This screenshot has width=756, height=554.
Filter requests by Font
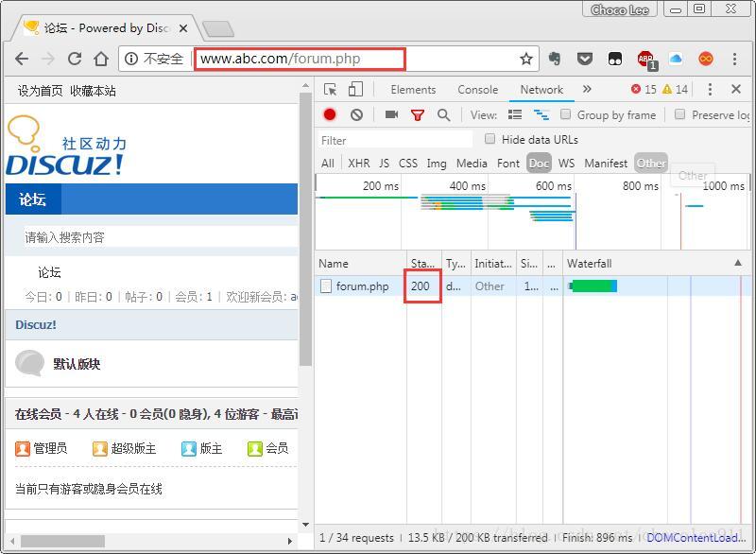(x=508, y=164)
